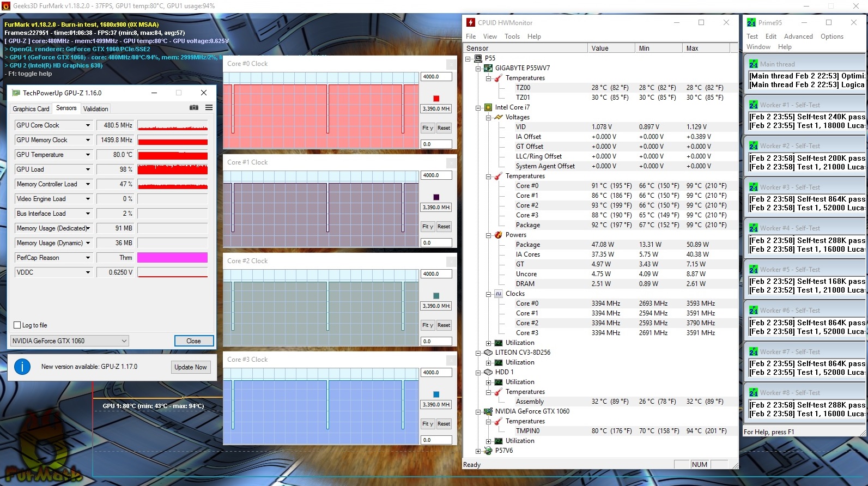
Task: Open the Memory Controller Load sensor dropdown
Action: tap(88, 184)
